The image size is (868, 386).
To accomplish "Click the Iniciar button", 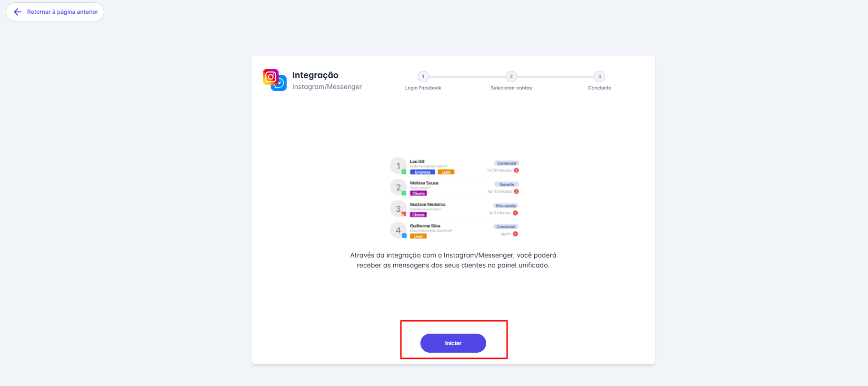I will 453,343.
